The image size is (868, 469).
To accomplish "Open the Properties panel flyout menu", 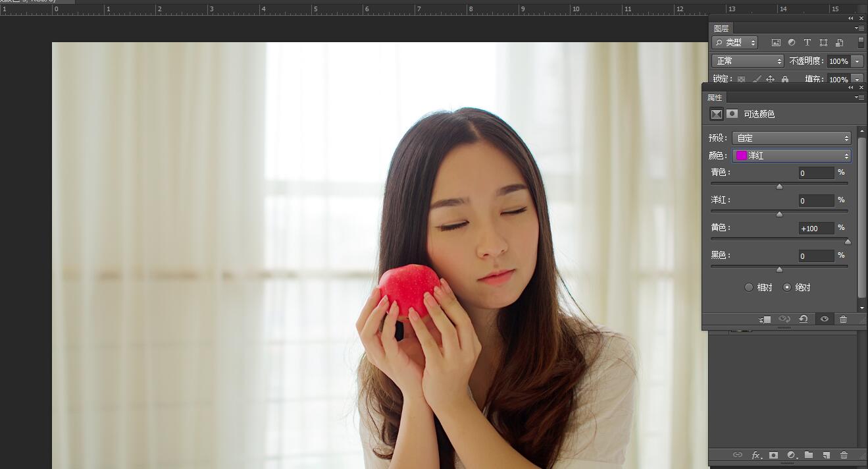I will (x=859, y=97).
